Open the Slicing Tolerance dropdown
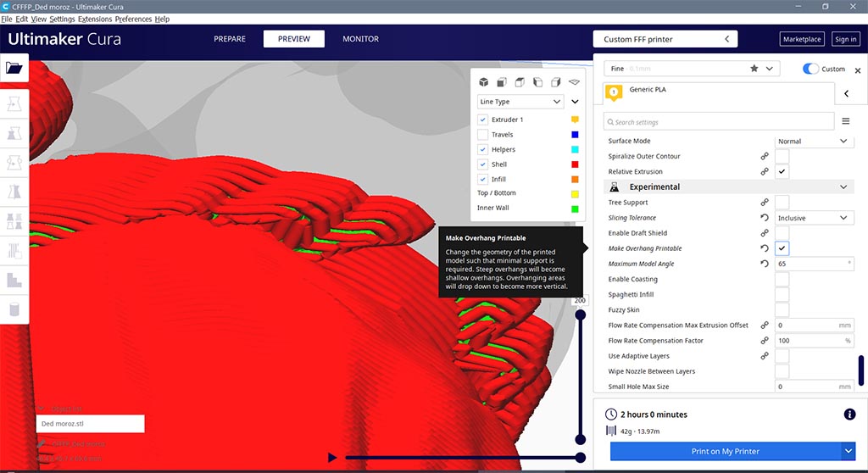The width and height of the screenshot is (868, 473). (x=814, y=218)
